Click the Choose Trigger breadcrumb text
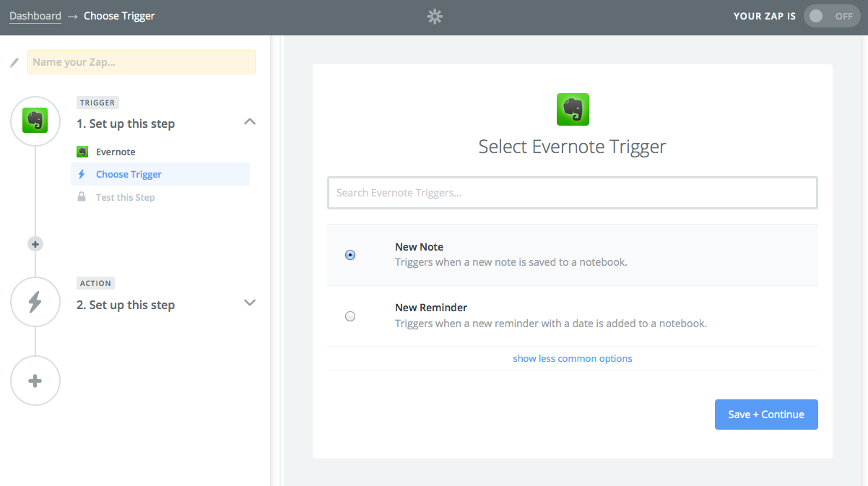Screen dimensions: 868x486 pos(119,16)
